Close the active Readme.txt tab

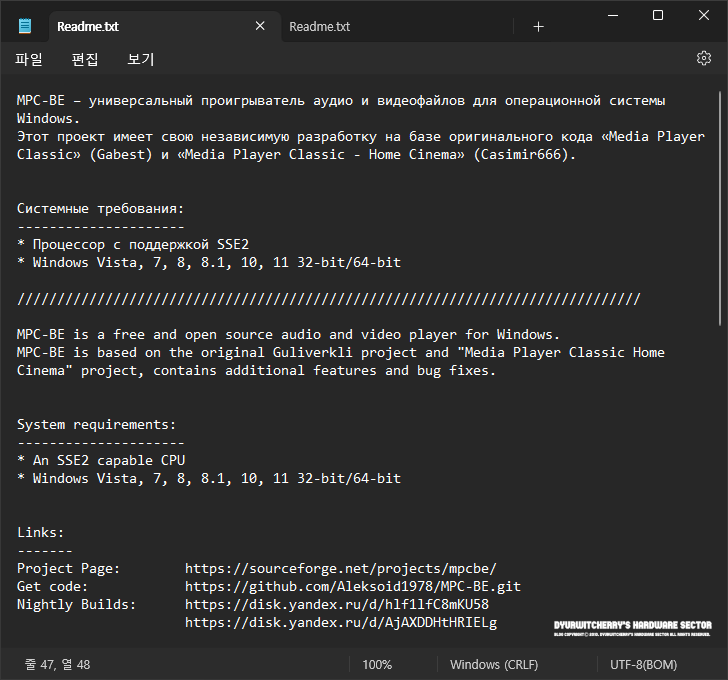pos(260,26)
